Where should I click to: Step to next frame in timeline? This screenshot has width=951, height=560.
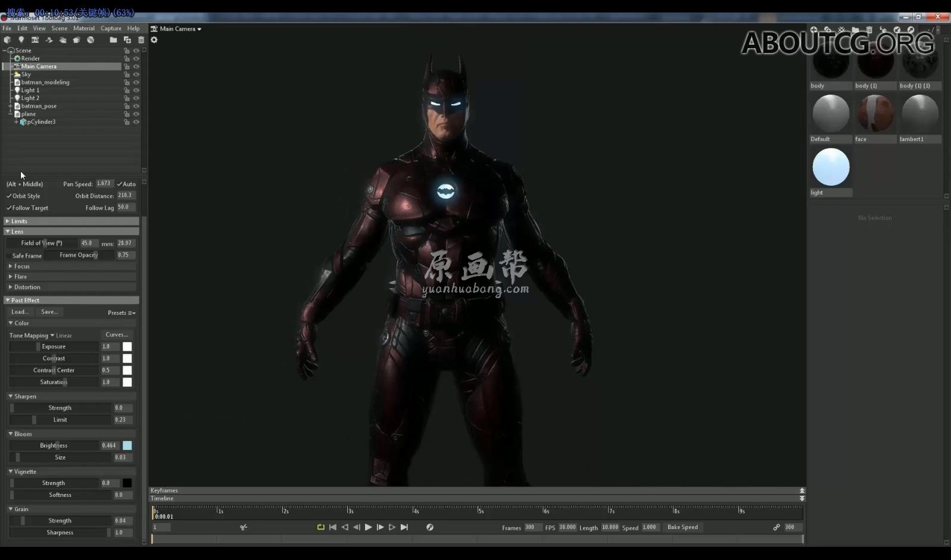[380, 527]
